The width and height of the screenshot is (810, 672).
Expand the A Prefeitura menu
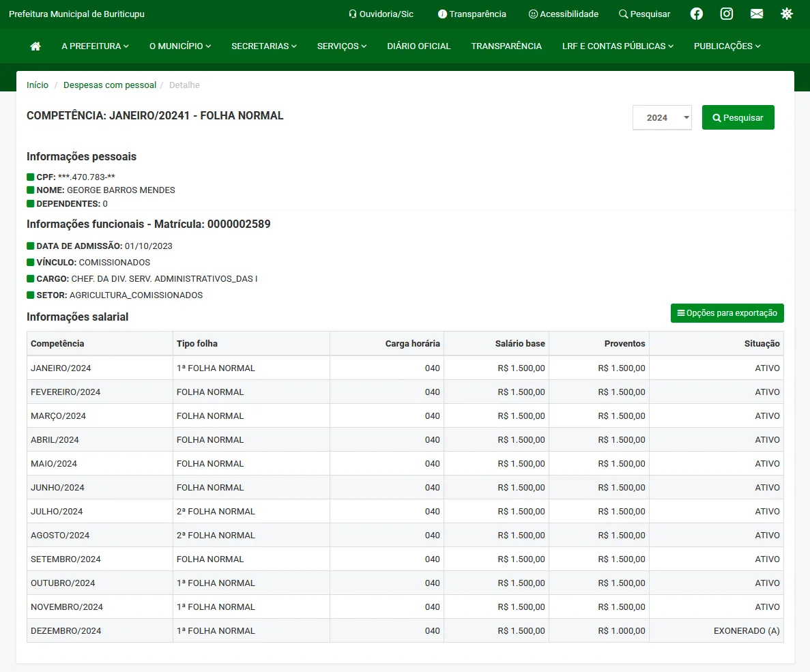[x=95, y=46]
